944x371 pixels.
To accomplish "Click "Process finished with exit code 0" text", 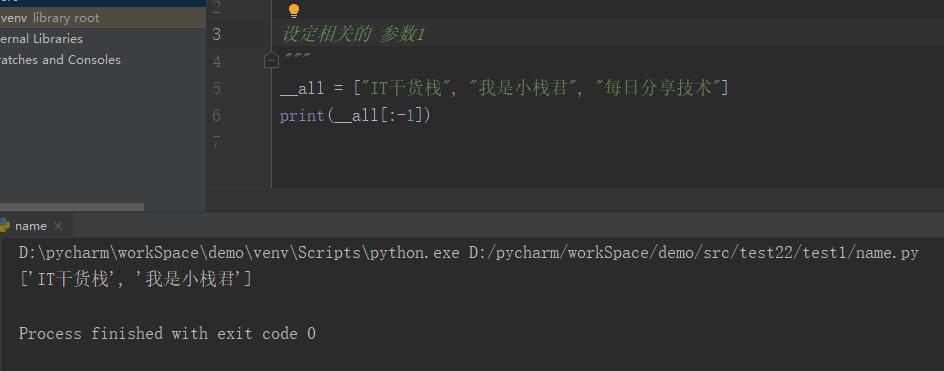I will coord(167,333).
